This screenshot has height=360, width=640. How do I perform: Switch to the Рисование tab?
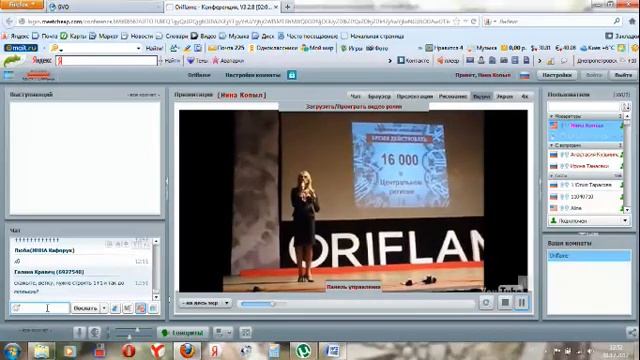tap(453, 96)
